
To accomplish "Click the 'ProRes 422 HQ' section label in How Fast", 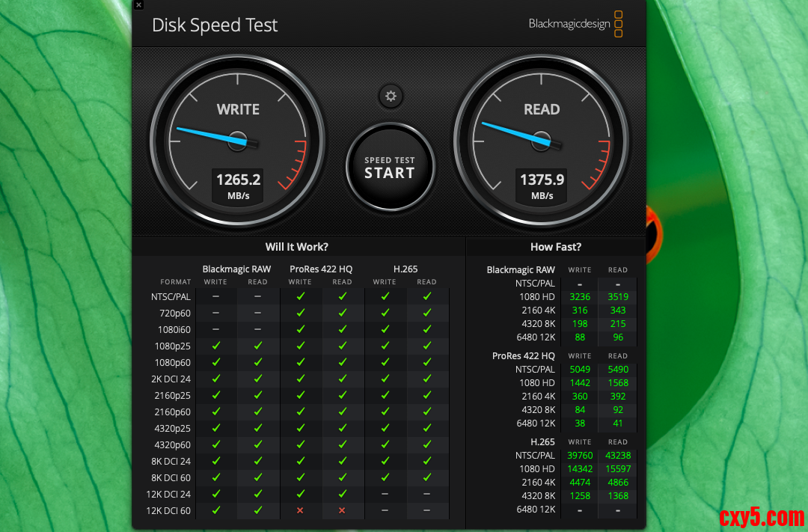I will pos(524,356).
